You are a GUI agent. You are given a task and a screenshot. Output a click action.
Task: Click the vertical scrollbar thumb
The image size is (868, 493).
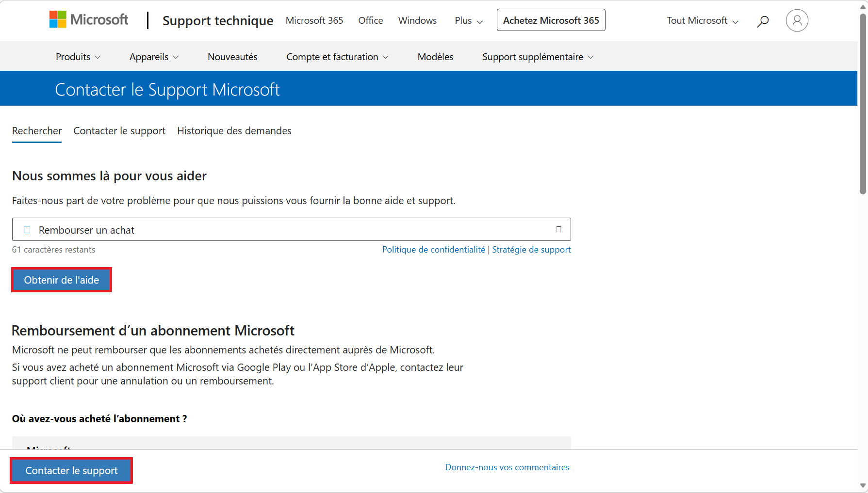click(863, 104)
